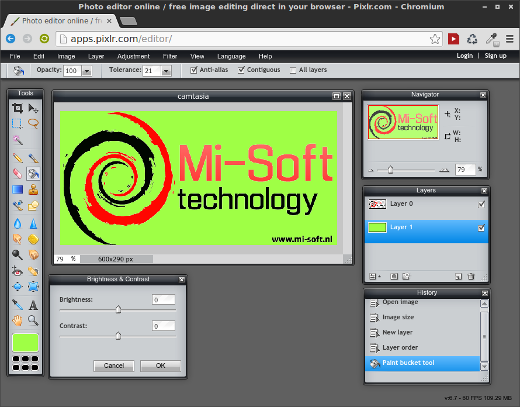Click the delete layer trash icon
Screen dimensions: 520x407
pyautogui.click(x=471, y=276)
